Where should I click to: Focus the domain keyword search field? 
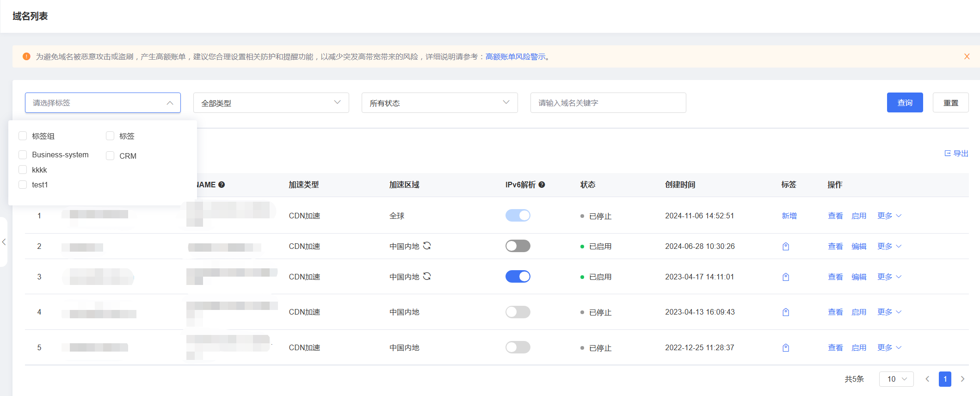608,103
